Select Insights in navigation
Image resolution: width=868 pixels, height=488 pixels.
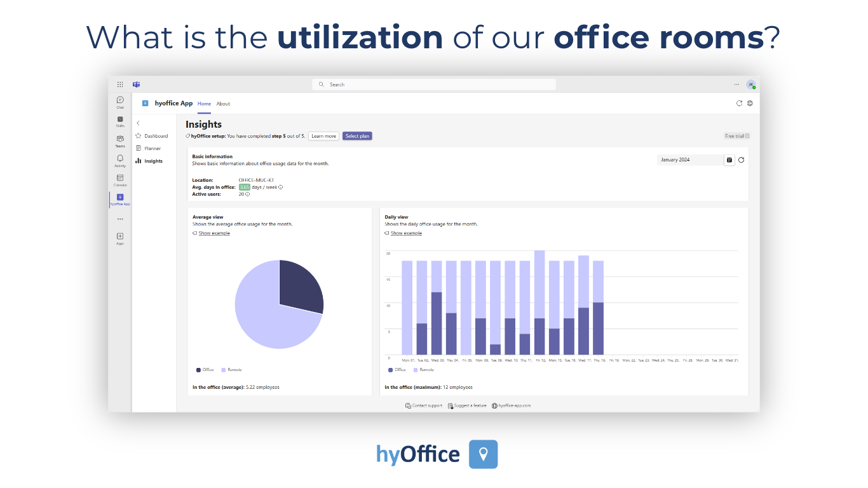(x=149, y=161)
